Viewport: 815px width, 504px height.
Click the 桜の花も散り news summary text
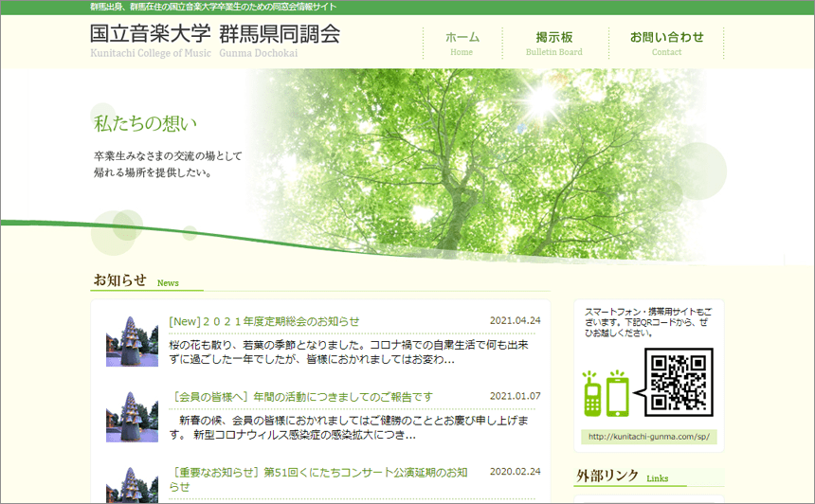point(348,351)
